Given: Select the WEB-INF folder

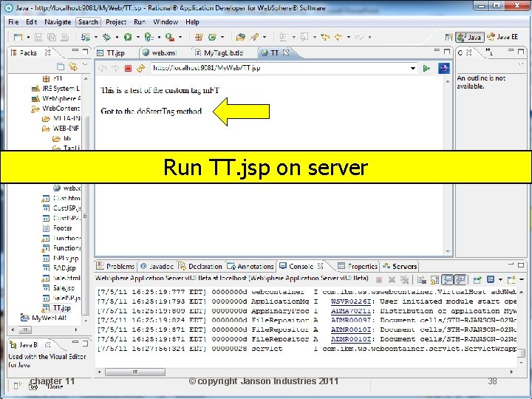Looking at the screenshot, I should tap(66, 129).
